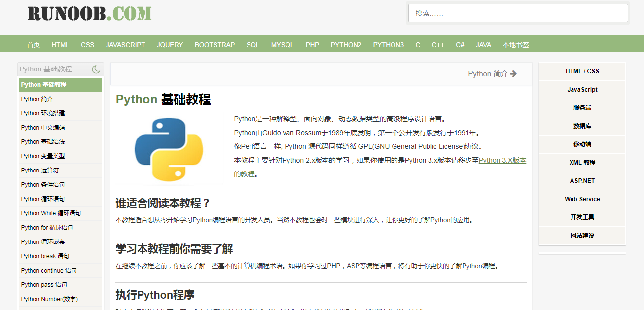Open 网站建设 category on right
The image size is (644, 310).
pos(582,236)
